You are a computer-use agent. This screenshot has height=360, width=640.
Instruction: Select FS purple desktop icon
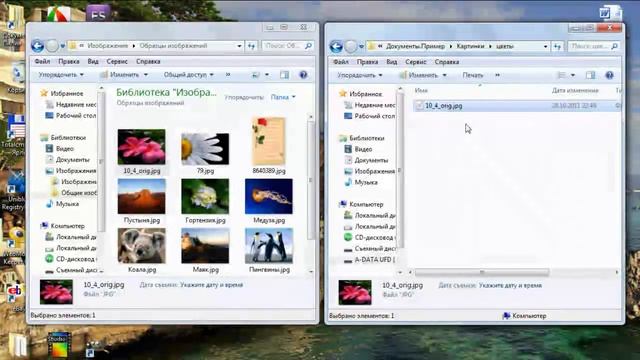pos(98,14)
